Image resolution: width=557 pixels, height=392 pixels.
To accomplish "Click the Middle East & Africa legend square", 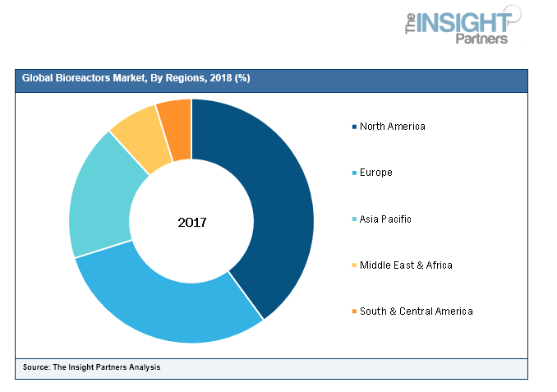I will point(354,265).
